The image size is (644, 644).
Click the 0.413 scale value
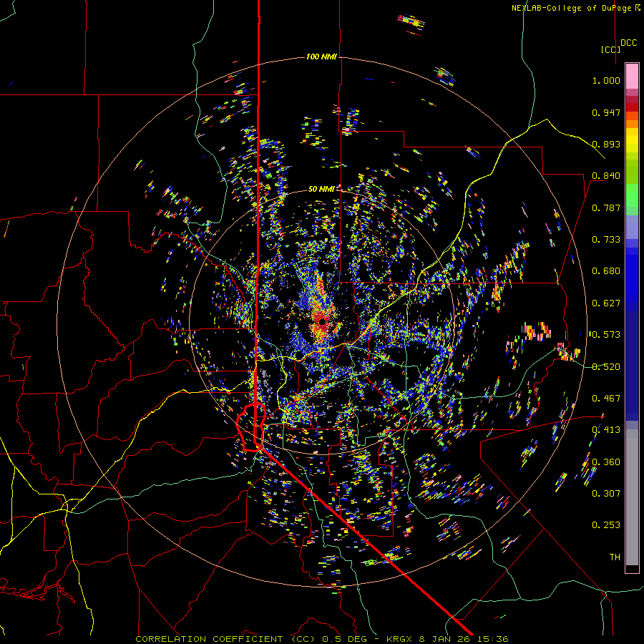(x=606, y=429)
